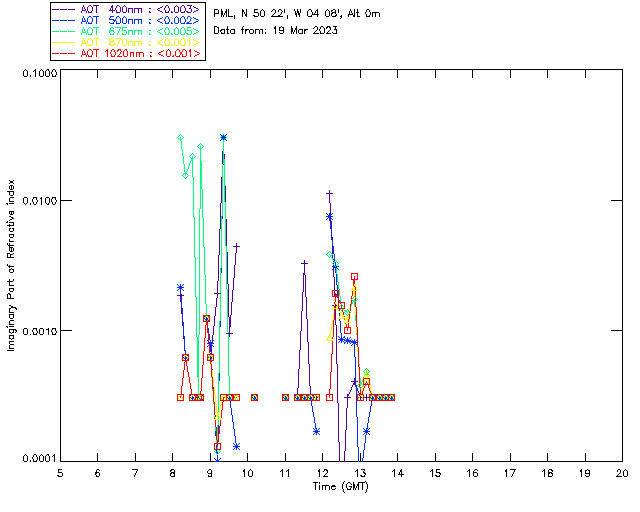Click the AOT 1020nm legend entry

coord(127,53)
